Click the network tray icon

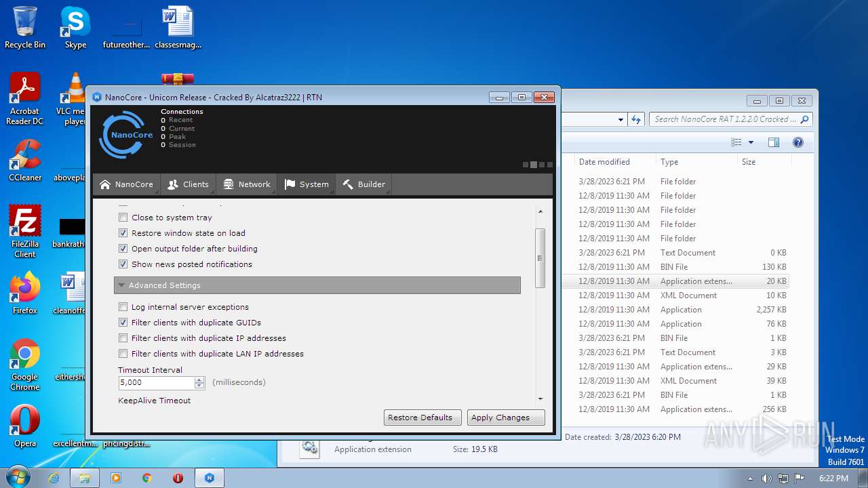click(x=783, y=479)
